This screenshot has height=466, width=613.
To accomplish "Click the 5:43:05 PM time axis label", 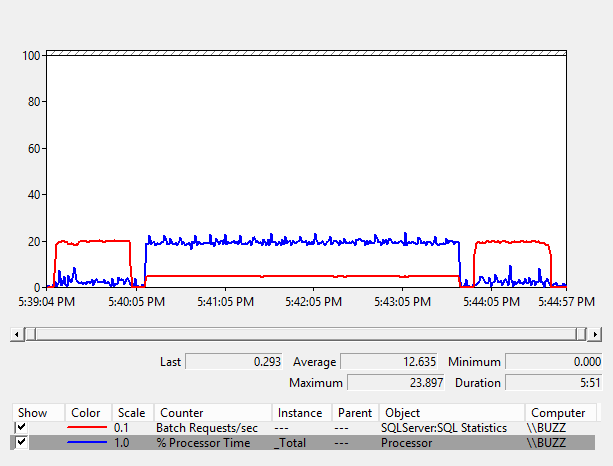I will [402, 301].
